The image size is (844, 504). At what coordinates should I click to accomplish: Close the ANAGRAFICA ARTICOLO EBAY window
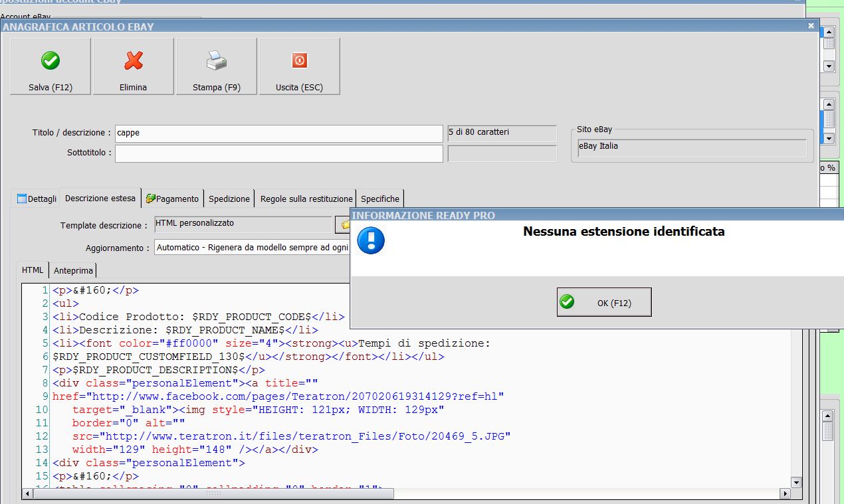click(811, 26)
